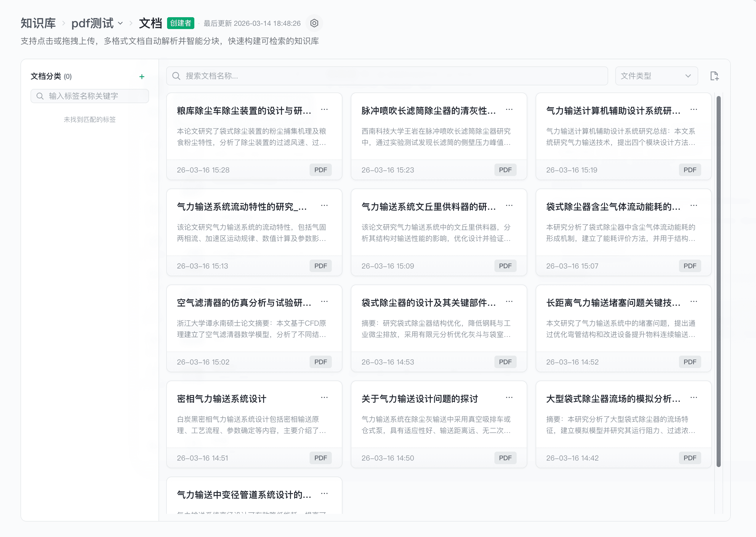Viewport: 756px width, 537px height.
Task: Open more menu for 关于气力输送设计问题的探讨 card
Action: pos(509,397)
